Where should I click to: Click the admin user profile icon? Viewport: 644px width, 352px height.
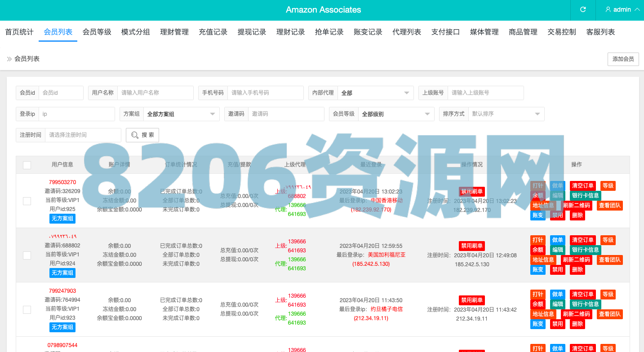pos(608,9)
